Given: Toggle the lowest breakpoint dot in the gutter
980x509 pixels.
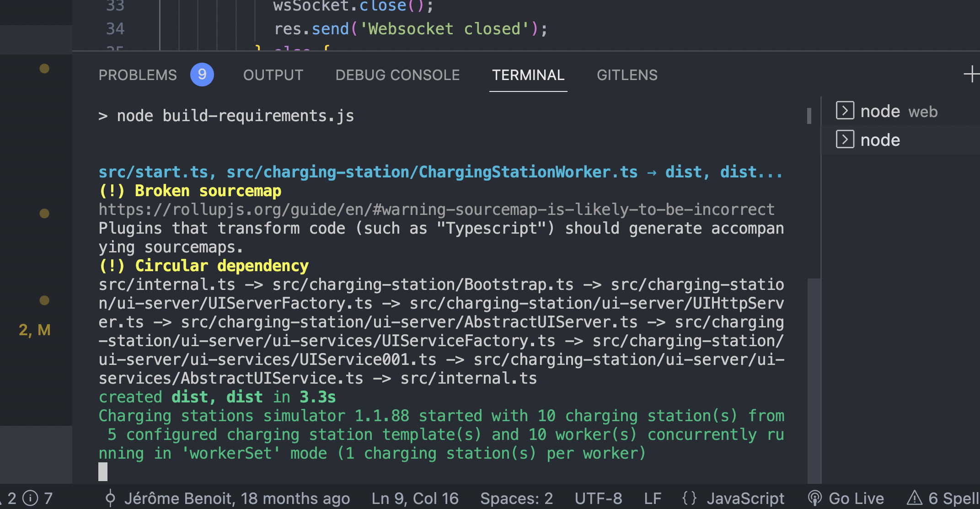Looking at the screenshot, I should click(44, 301).
